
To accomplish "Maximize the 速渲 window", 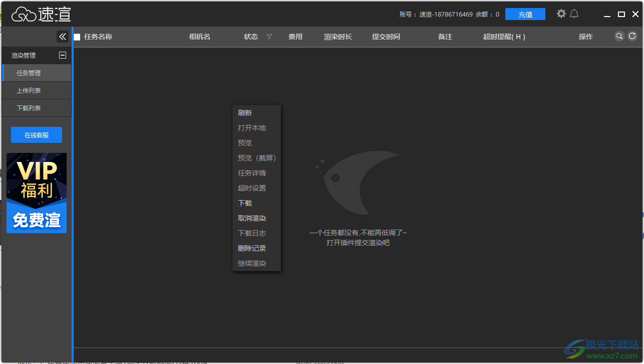I will [x=621, y=15].
